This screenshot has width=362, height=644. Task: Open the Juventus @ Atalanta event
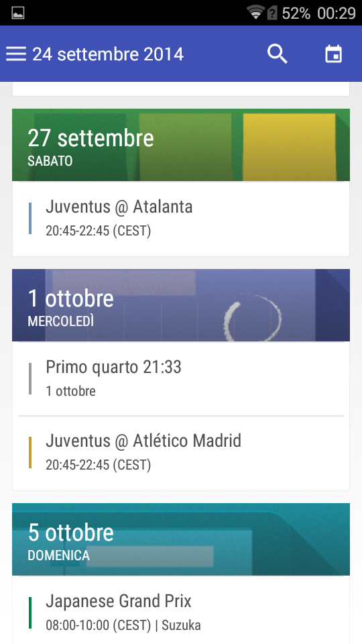181,219
